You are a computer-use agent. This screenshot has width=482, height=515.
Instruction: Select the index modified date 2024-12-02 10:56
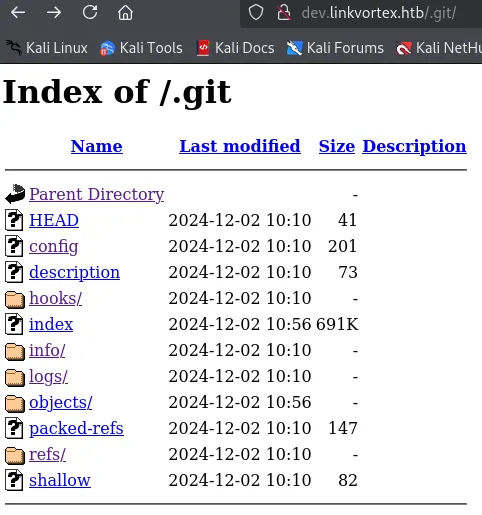[x=240, y=324]
